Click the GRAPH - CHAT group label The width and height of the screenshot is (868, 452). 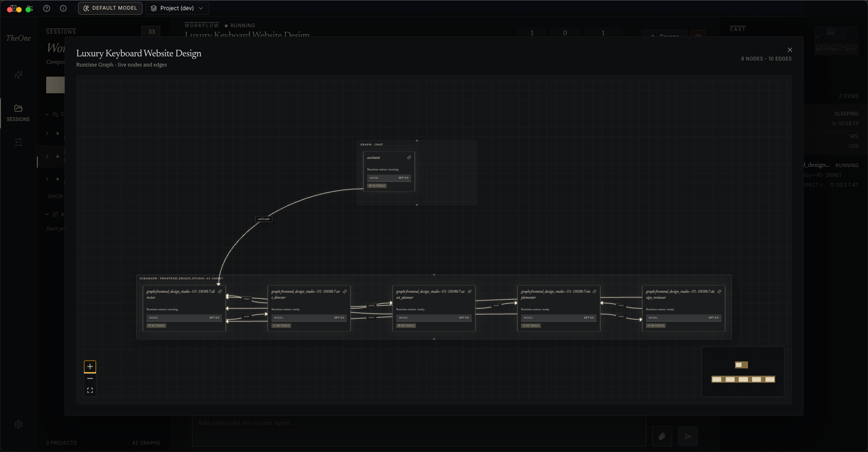click(372, 145)
